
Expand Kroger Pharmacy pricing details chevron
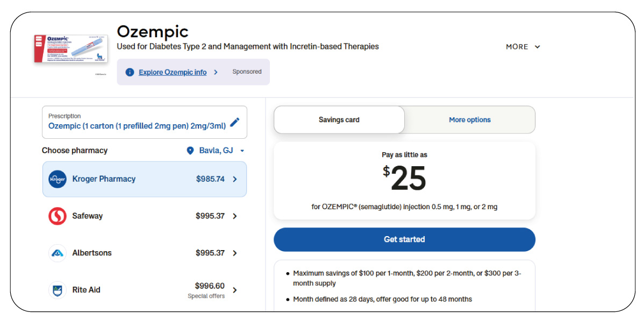(x=235, y=179)
